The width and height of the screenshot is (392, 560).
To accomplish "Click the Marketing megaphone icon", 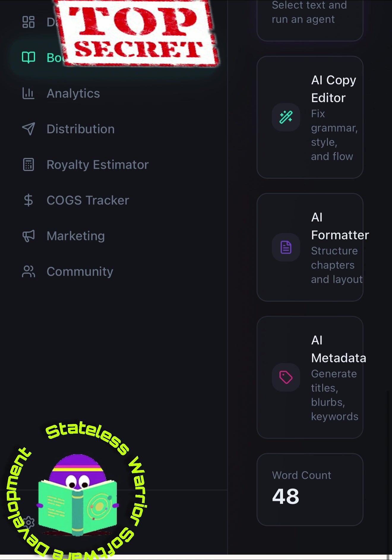I will point(29,236).
